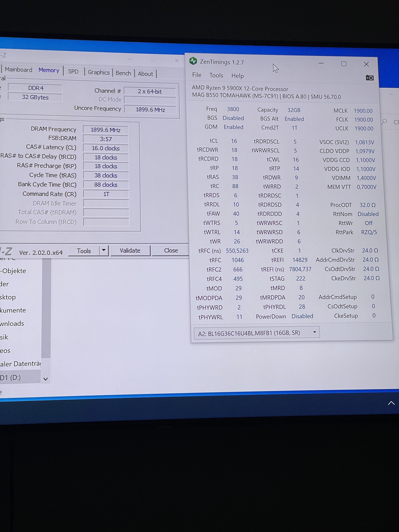Viewport: 399px width, 532px height.
Task: Show hidden tray icons with the up chevron
Action: 391,403
